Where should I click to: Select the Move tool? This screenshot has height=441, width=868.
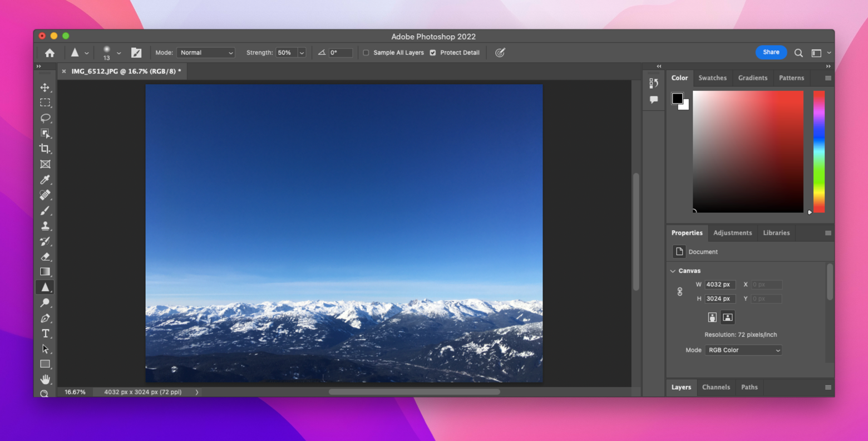(x=46, y=87)
